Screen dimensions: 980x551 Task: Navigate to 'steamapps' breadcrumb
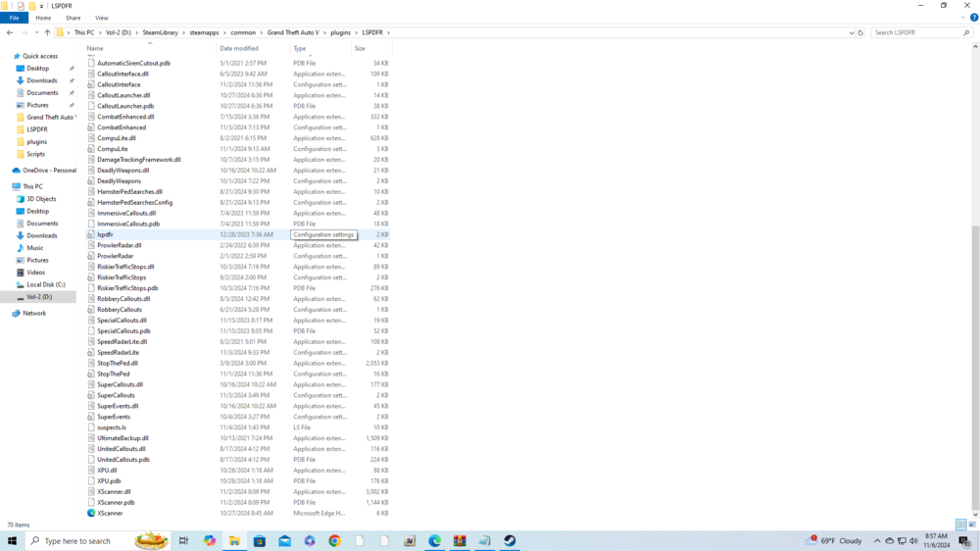205,32
